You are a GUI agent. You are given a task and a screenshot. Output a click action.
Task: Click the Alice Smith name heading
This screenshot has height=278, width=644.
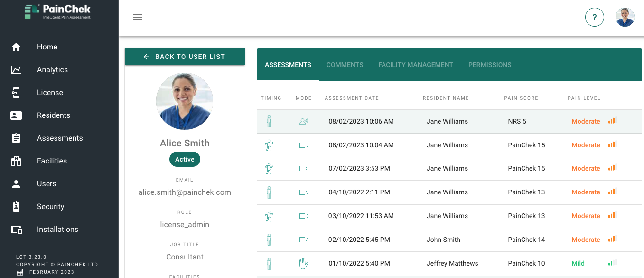click(185, 143)
